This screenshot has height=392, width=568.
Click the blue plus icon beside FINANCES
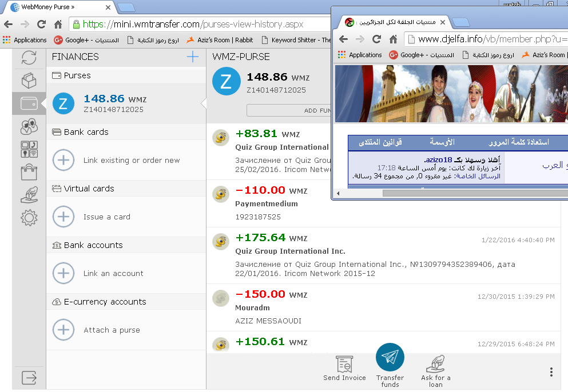[193, 57]
